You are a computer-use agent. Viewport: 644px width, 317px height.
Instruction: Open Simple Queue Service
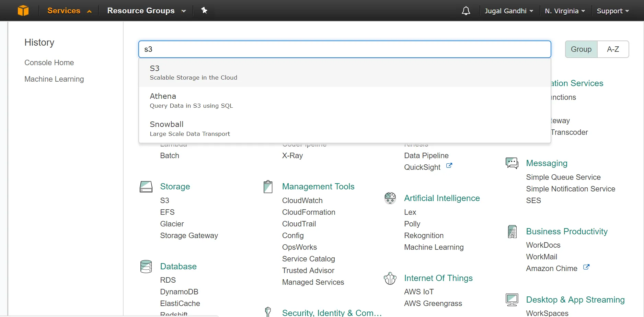pyautogui.click(x=563, y=177)
